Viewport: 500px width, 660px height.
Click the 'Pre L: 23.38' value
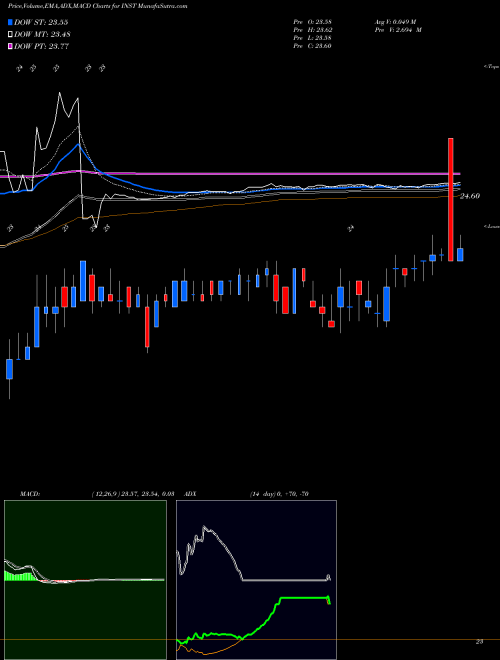tap(313, 38)
